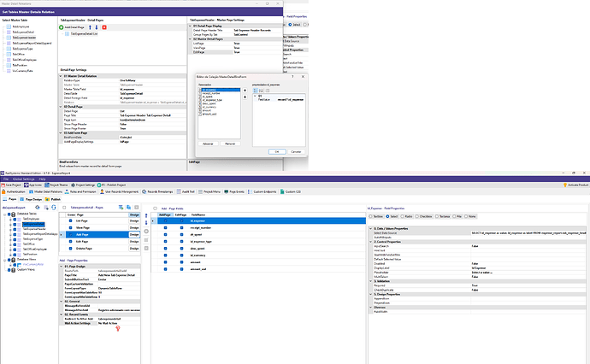
Task: Click Select Data Source value field
Action: (528, 233)
